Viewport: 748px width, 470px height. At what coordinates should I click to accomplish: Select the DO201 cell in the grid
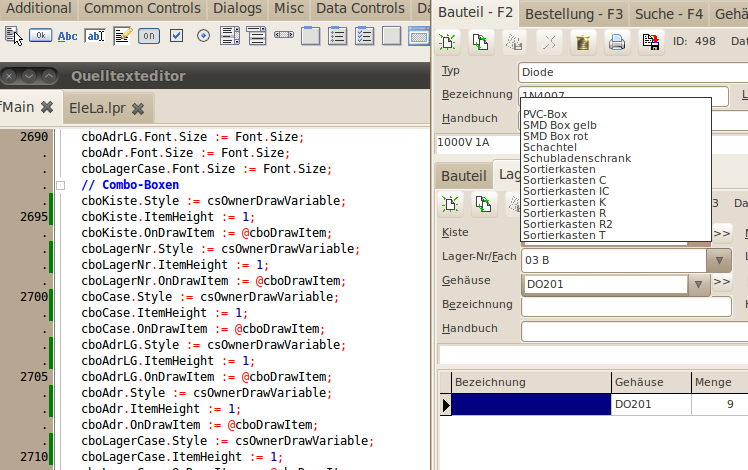(650, 405)
